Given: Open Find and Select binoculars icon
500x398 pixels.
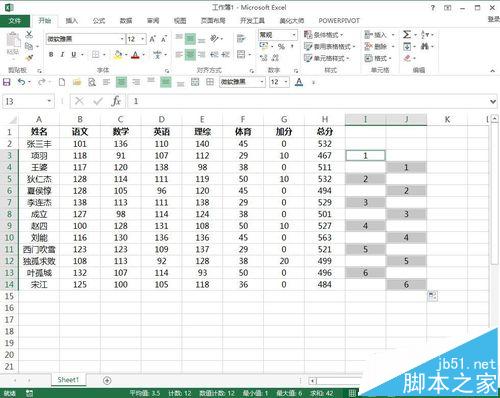Looking at the screenshot, I should click(x=425, y=46).
